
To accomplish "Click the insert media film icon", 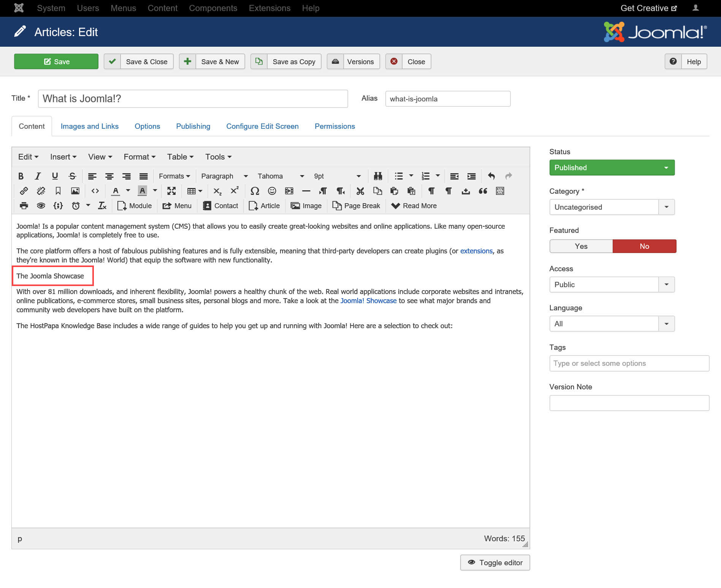I will pos(289,191).
